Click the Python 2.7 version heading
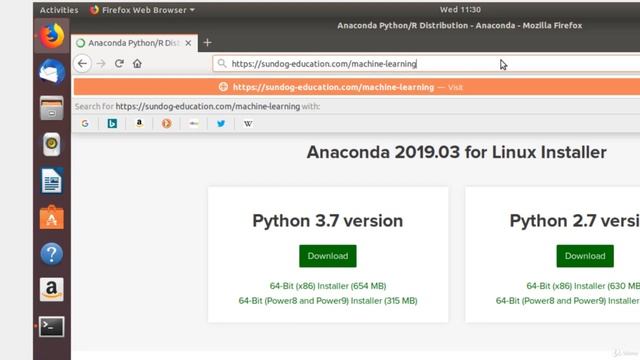The height and width of the screenshot is (360, 640). tap(575, 221)
